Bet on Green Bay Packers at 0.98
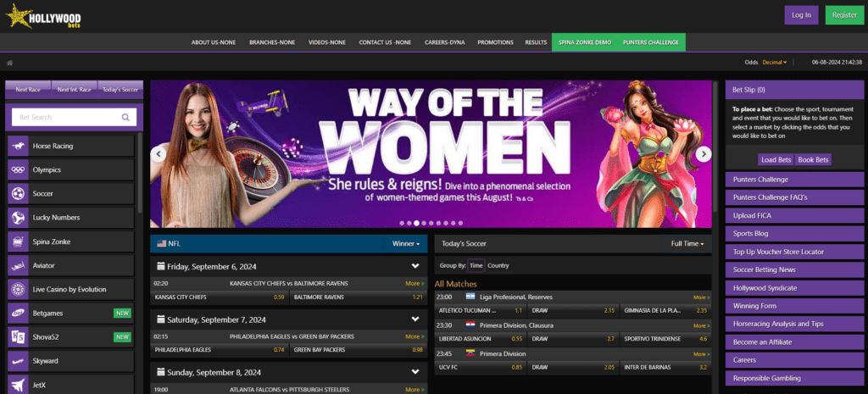 [359, 350]
